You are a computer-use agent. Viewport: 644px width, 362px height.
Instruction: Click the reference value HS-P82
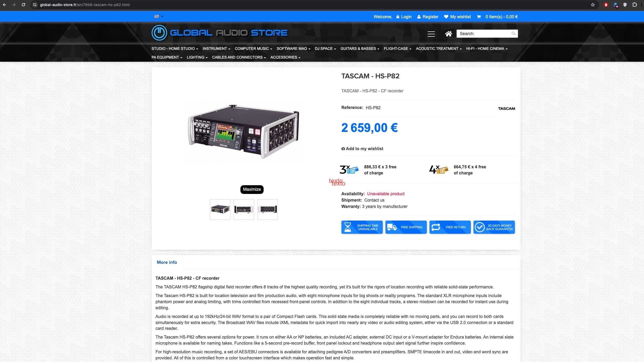click(373, 108)
